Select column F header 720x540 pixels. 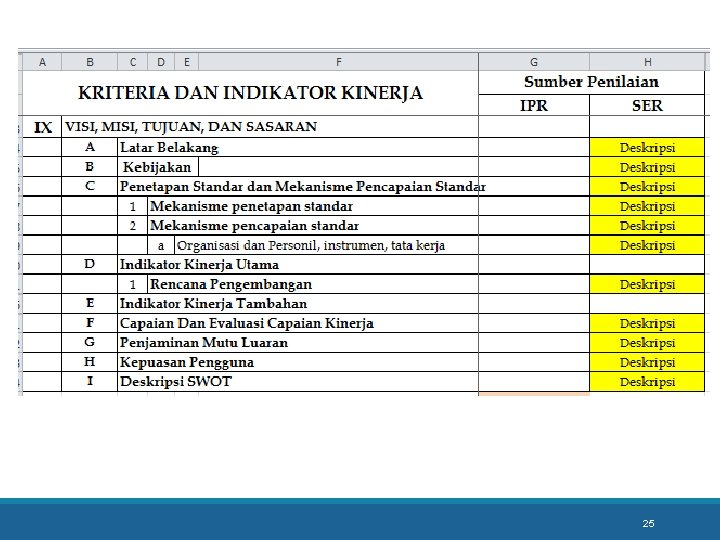coord(338,62)
